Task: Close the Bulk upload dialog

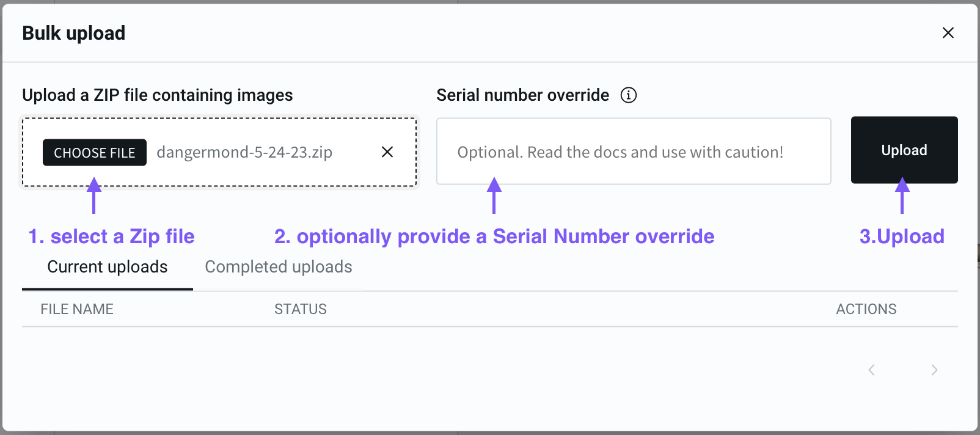Action: [948, 33]
